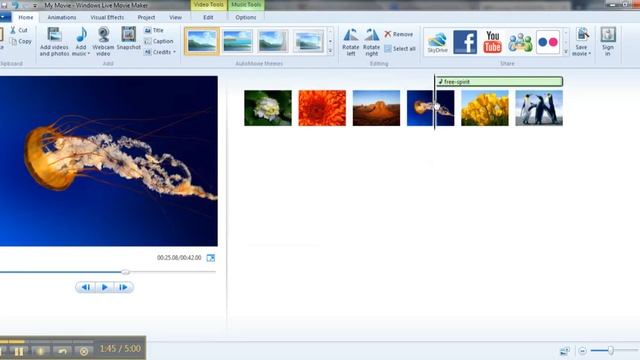This screenshot has width=640, height=360.
Task: Select the white flower clip
Action: pyautogui.click(x=268, y=108)
